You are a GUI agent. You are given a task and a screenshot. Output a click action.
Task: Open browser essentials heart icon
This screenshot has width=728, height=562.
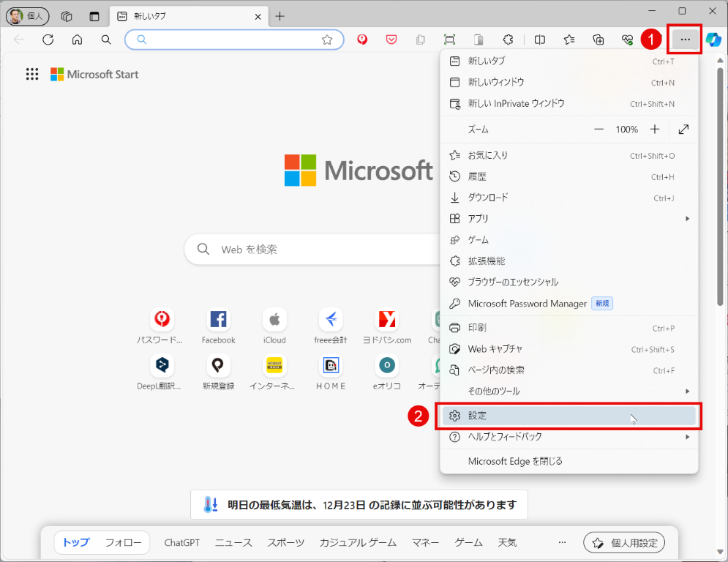point(627,40)
